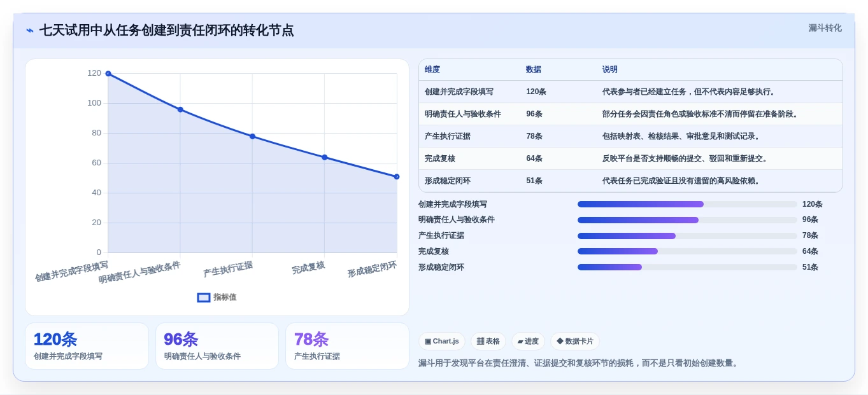Click x-axis label 形成稳定闭环
868x395 pixels.
[372, 269]
